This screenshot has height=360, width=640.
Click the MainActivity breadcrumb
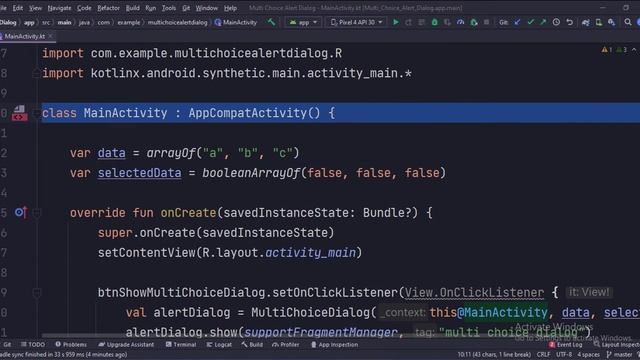click(x=236, y=22)
